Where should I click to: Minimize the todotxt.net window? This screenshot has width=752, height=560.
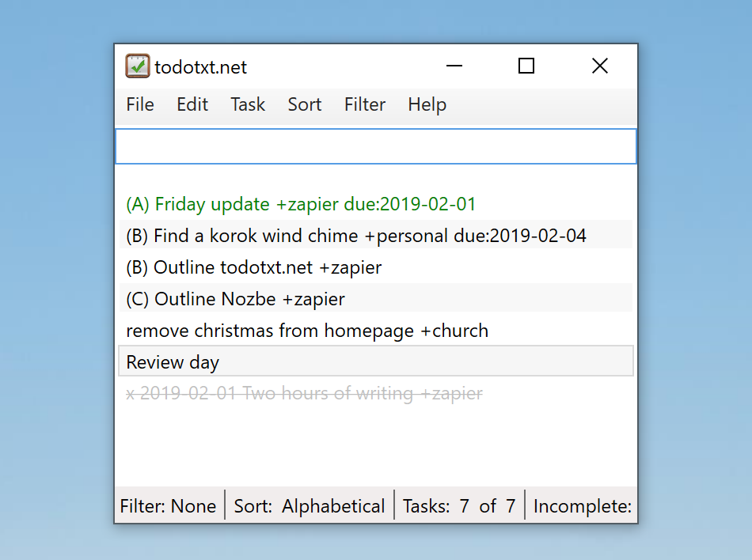pyautogui.click(x=454, y=66)
